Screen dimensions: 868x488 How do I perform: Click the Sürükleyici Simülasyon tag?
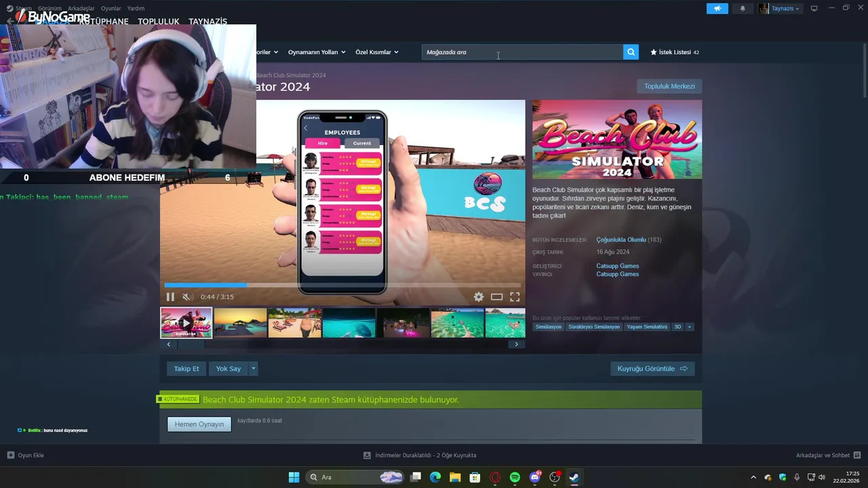pyautogui.click(x=594, y=327)
